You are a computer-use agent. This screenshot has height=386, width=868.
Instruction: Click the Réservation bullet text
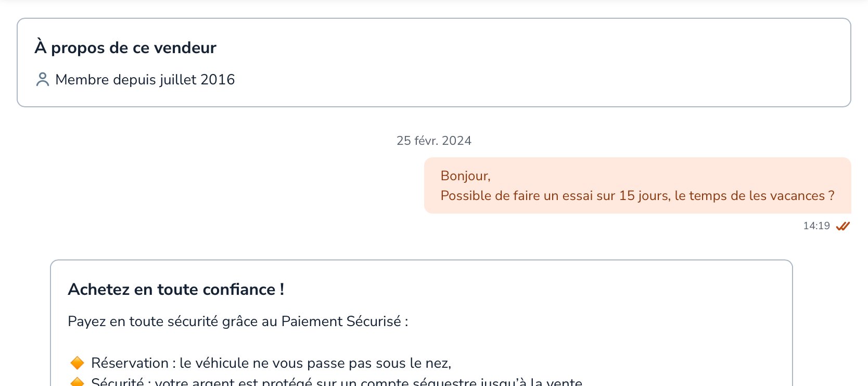tap(271, 363)
